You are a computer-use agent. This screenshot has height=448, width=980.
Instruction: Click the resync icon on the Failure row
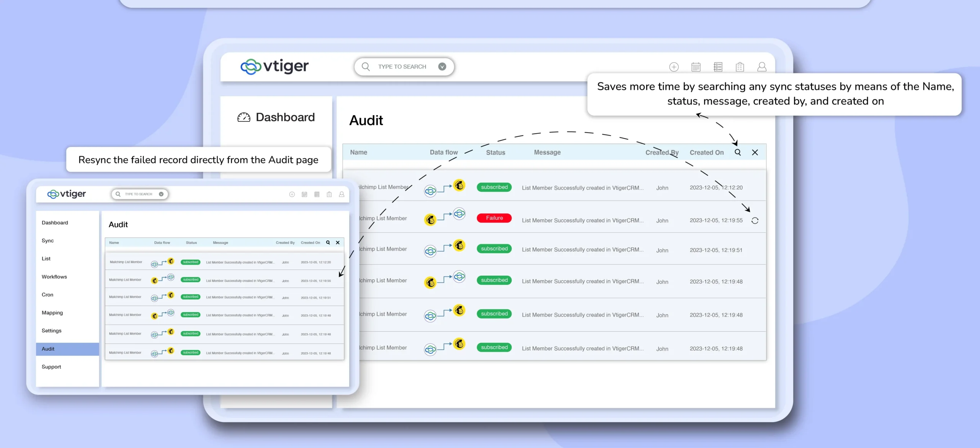click(755, 221)
